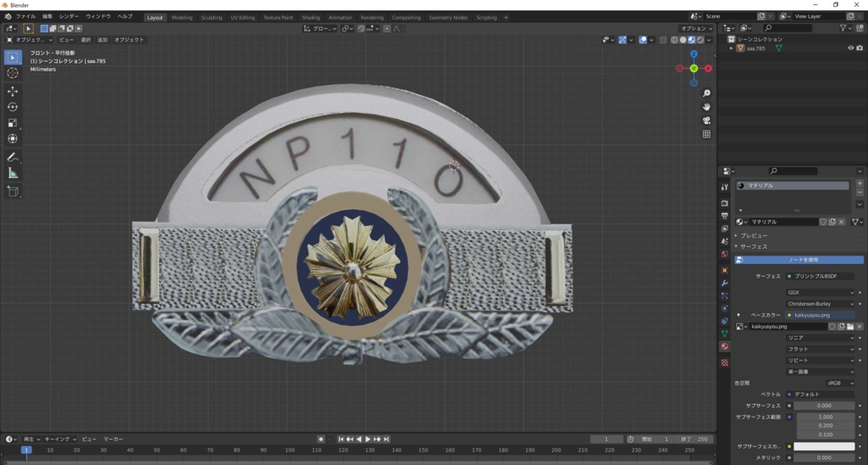Click the サブサーフェスカラー white color swatch
This screenshot has height=465, width=868.
[x=824, y=446]
